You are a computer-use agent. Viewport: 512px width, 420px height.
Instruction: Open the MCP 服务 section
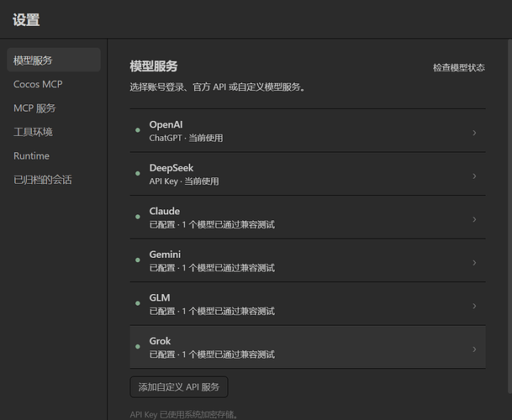pyautogui.click(x=34, y=108)
